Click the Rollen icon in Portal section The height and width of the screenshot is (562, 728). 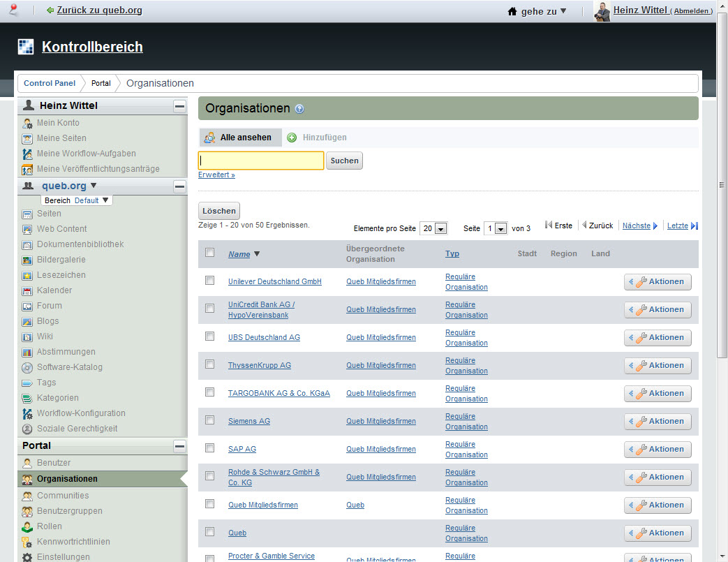coord(27,526)
